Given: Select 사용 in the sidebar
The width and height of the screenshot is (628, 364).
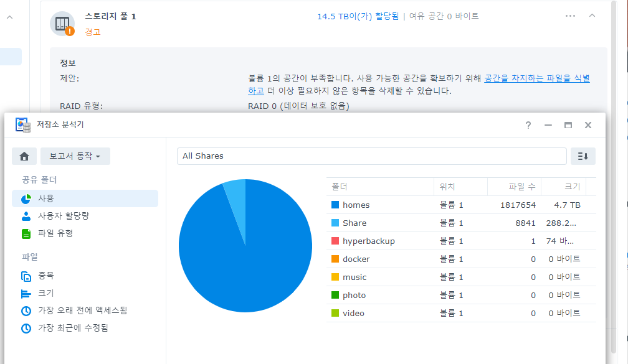Looking at the screenshot, I should pyautogui.click(x=85, y=198).
